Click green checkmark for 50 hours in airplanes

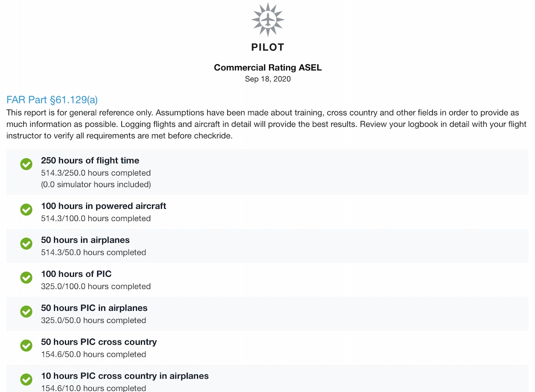[26, 244]
